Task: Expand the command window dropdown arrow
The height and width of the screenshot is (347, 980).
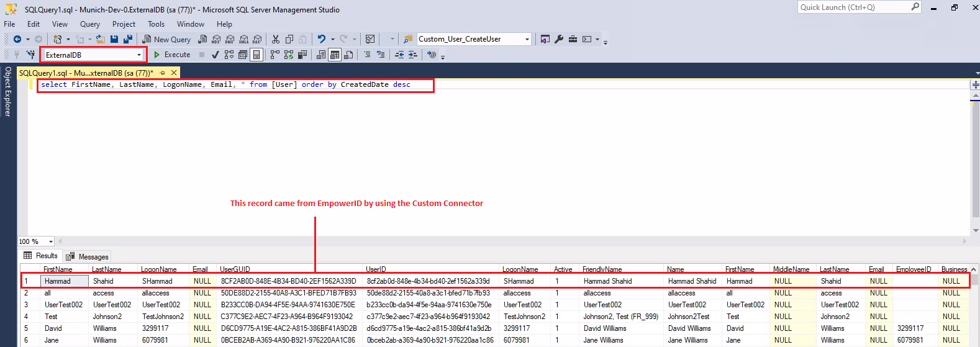Action: coord(597,39)
